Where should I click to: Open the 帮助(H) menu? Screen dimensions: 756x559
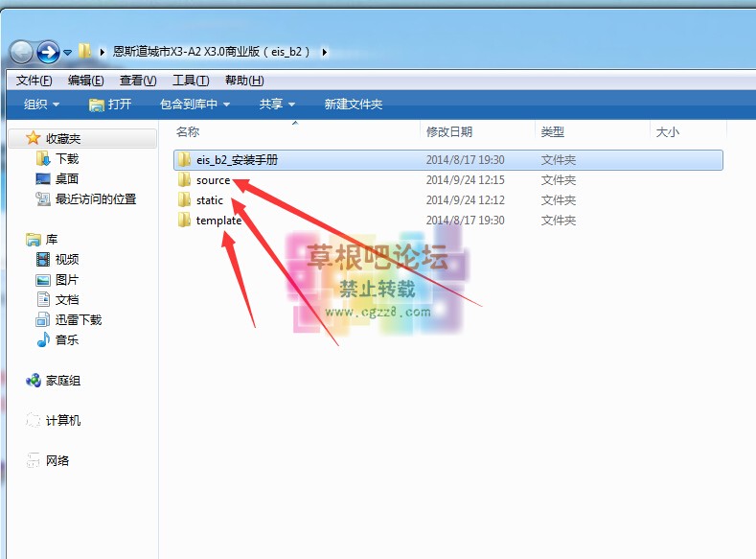click(x=244, y=81)
